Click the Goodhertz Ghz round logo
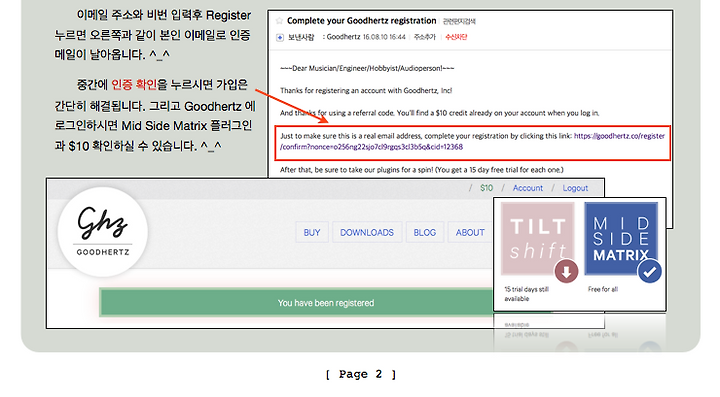720x397 pixels. (103, 232)
